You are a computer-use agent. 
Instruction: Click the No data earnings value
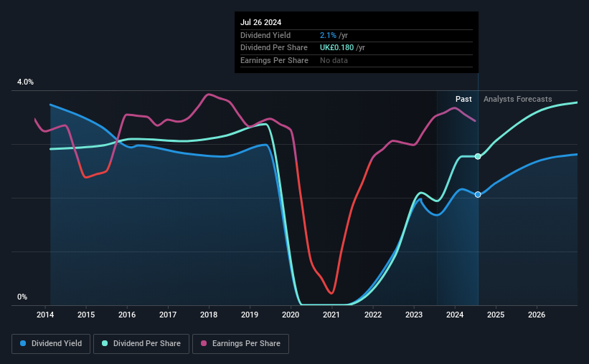[334, 60]
